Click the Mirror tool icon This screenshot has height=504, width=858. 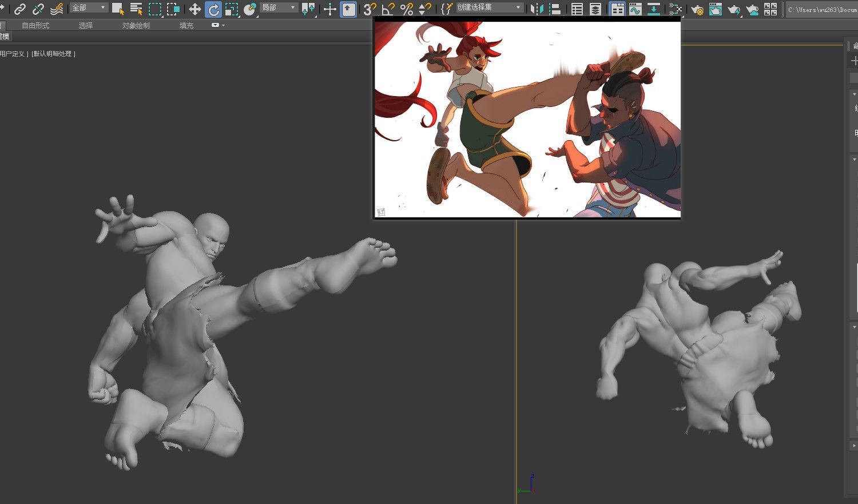[x=536, y=9]
